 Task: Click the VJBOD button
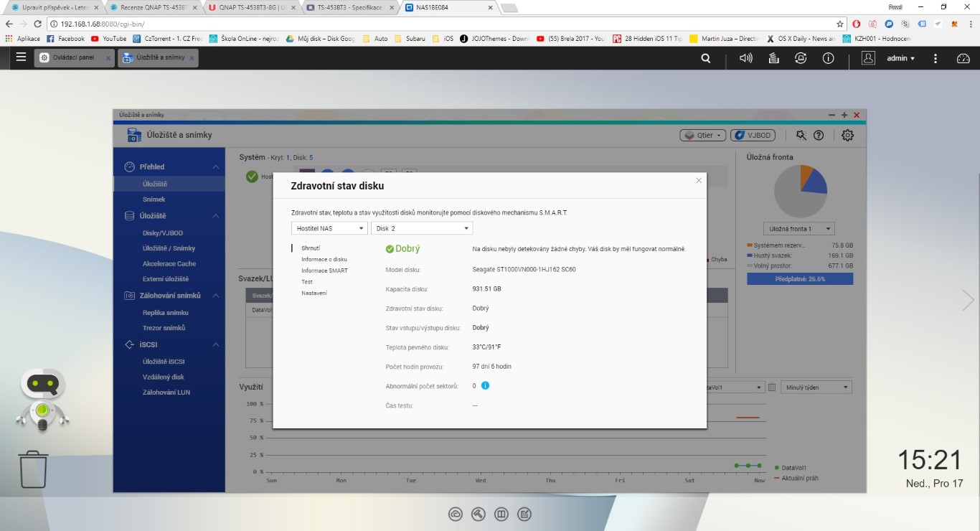[x=752, y=135]
